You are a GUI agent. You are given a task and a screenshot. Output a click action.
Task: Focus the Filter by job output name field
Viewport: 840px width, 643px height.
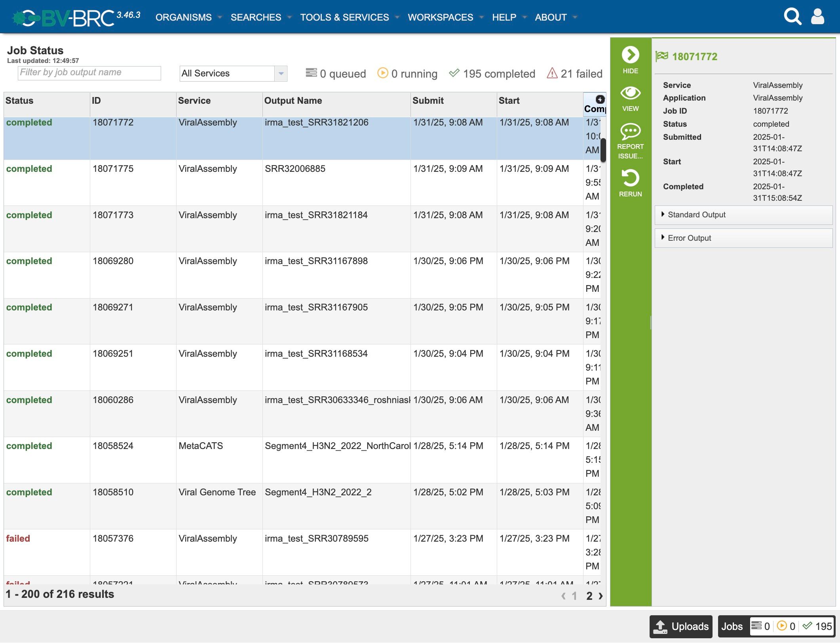(x=89, y=73)
